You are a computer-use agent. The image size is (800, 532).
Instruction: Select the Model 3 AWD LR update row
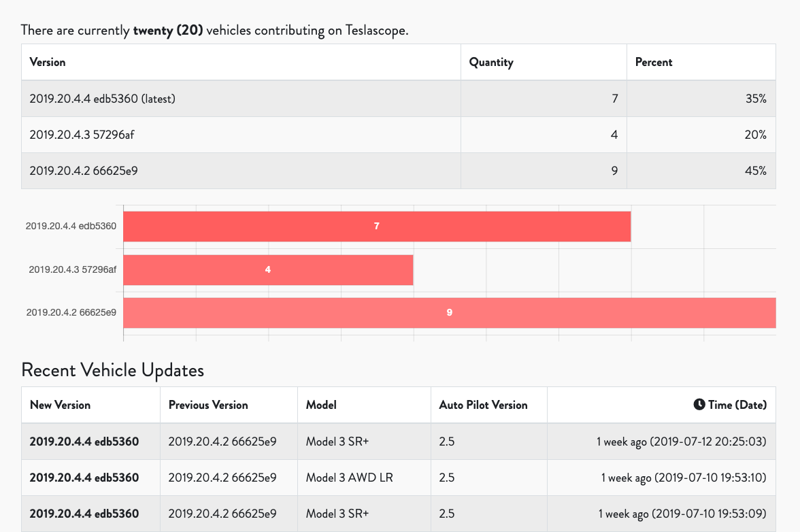point(399,478)
